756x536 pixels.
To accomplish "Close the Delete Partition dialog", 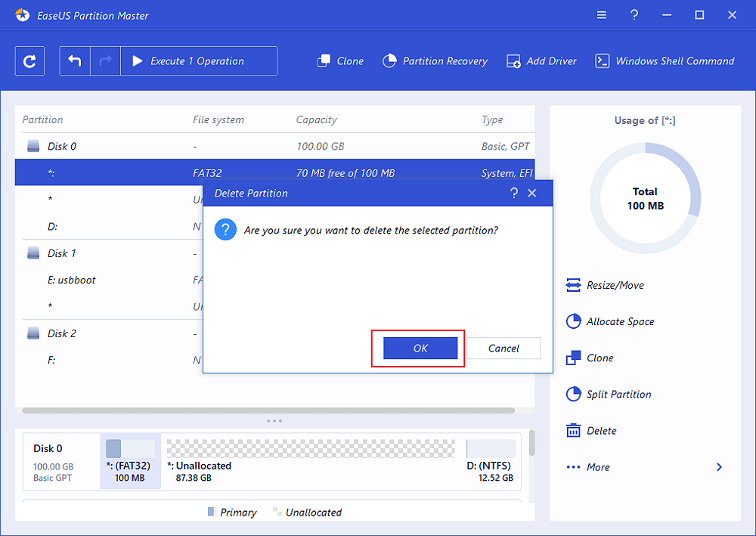I will coord(532,194).
